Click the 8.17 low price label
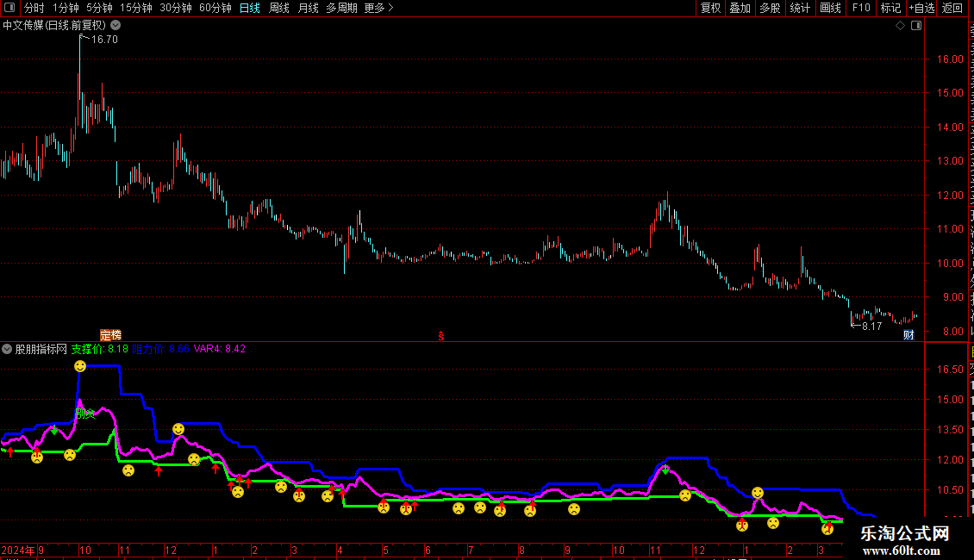974x560 pixels. [x=871, y=327]
